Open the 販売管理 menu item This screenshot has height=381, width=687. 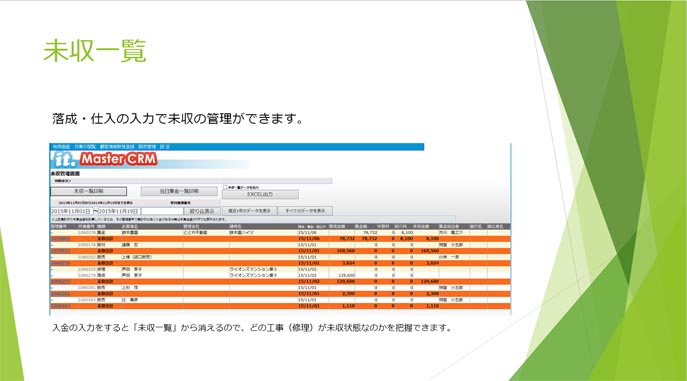147,147
